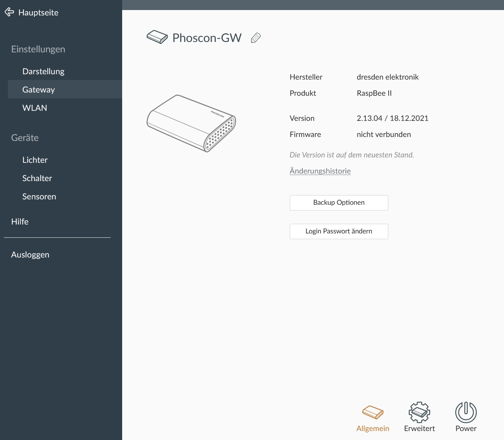
Task: Open Darstellung settings in sidebar
Action: (43, 71)
